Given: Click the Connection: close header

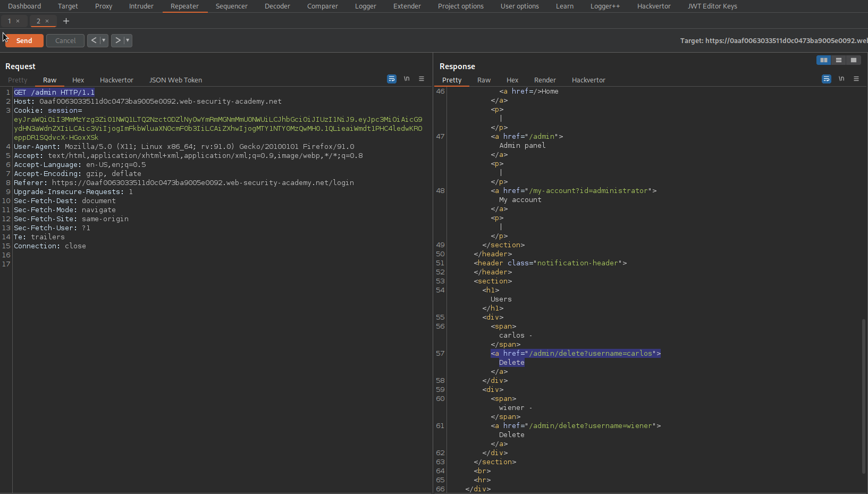Looking at the screenshot, I should pos(50,246).
